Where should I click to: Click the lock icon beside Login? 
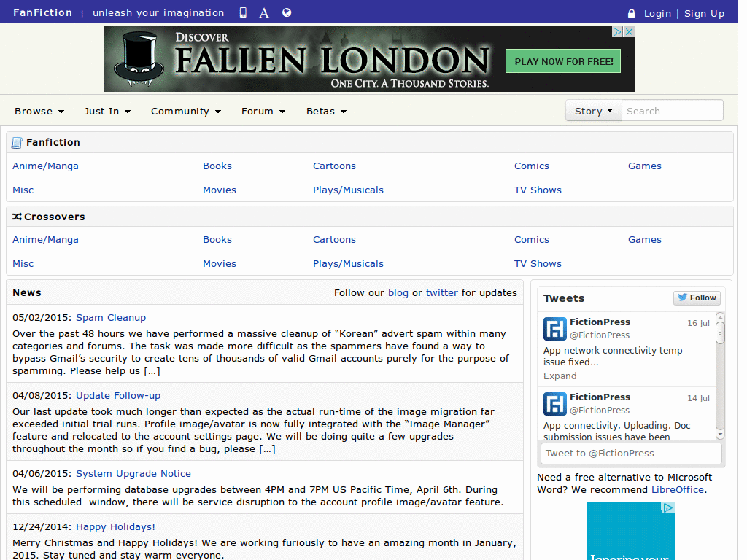click(x=630, y=13)
